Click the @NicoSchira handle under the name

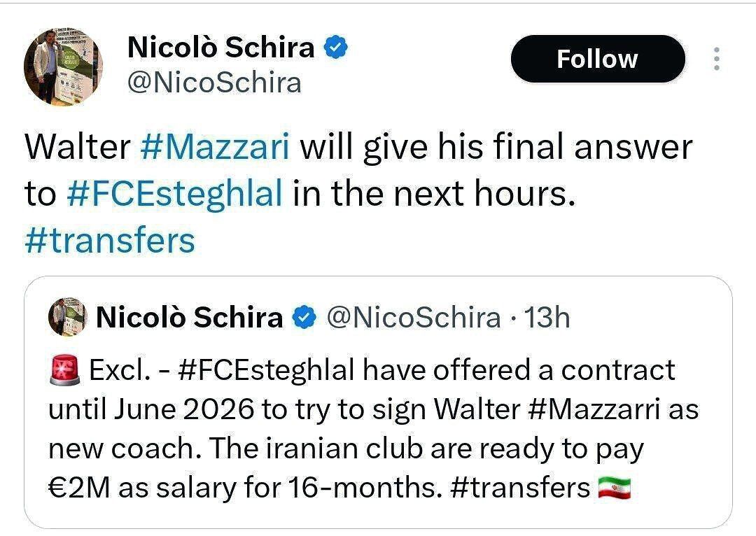(x=214, y=83)
